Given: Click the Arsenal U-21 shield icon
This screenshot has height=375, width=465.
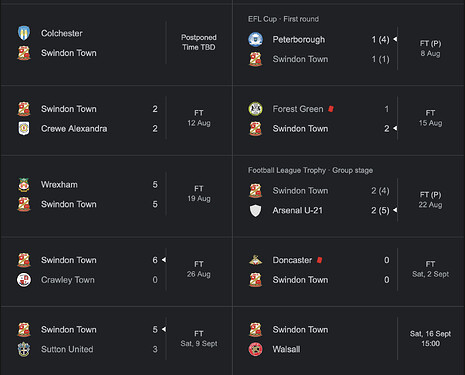Looking at the screenshot, I should click(255, 210).
